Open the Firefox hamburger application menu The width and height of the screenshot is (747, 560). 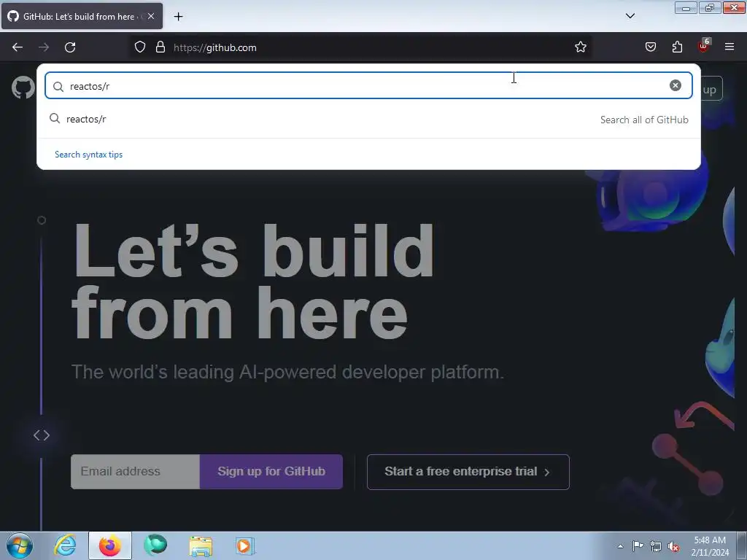click(729, 47)
